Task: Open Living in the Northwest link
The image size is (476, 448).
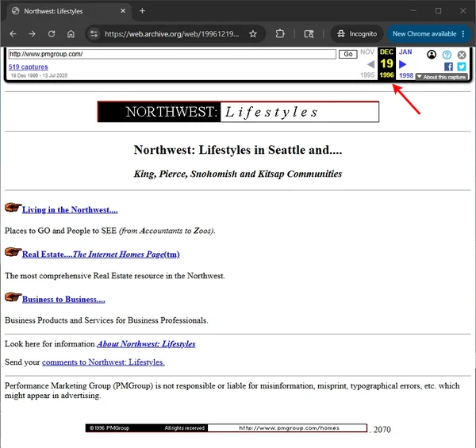Action: [x=70, y=210]
